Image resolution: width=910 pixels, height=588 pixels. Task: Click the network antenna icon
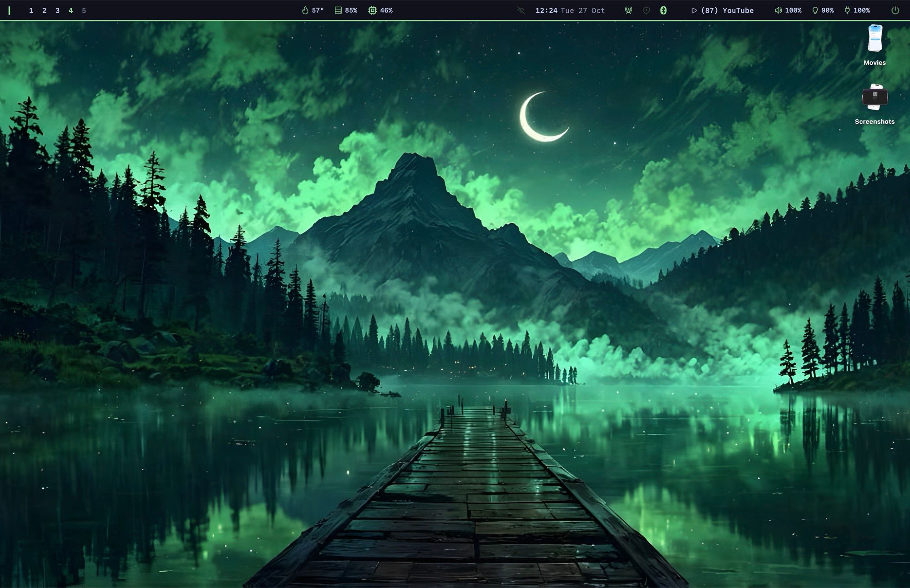(x=628, y=10)
